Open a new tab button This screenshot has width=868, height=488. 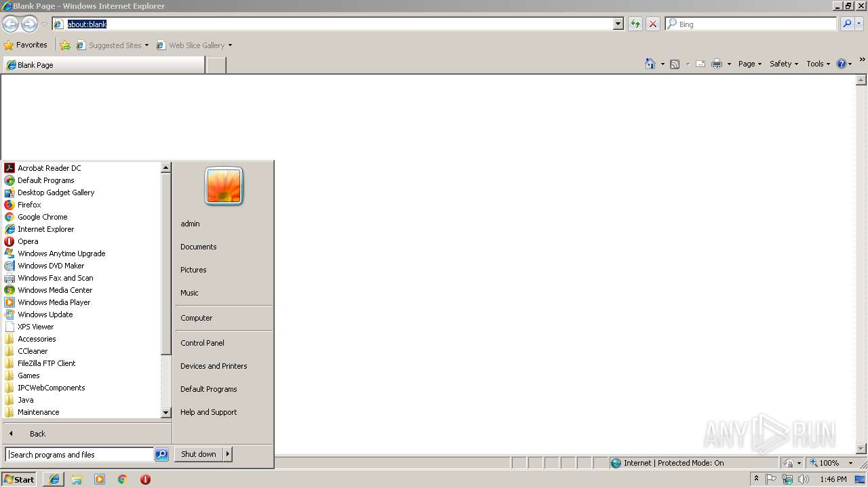point(216,65)
